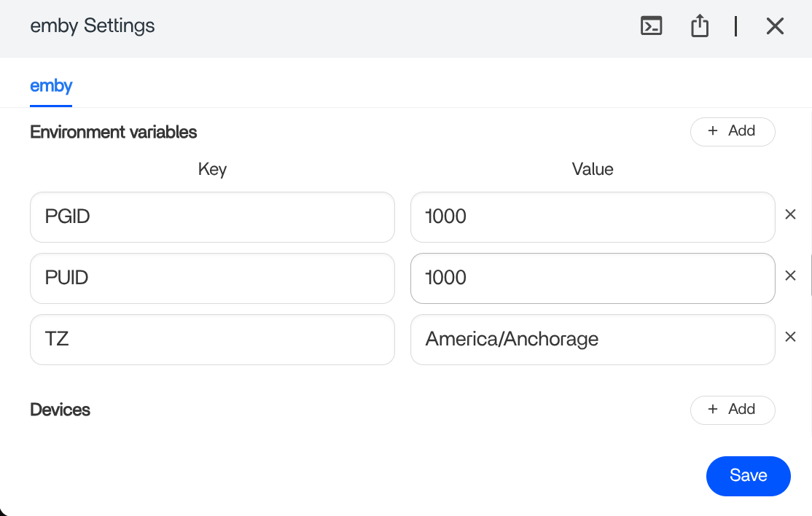Switch to the emby tab
Viewport: 812px width, 516px height.
(51, 86)
